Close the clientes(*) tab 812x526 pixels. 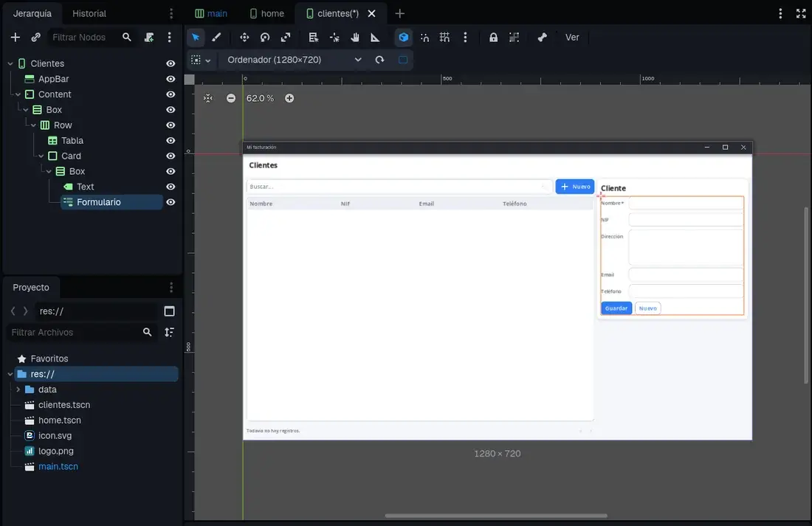[371, 13]
